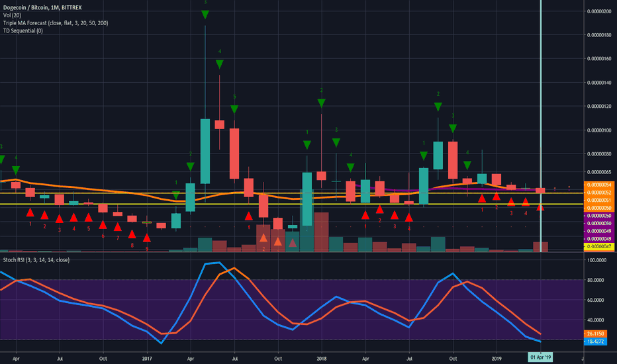
Task: Select the Vol (20) indicator label
Action: [12, 15]
